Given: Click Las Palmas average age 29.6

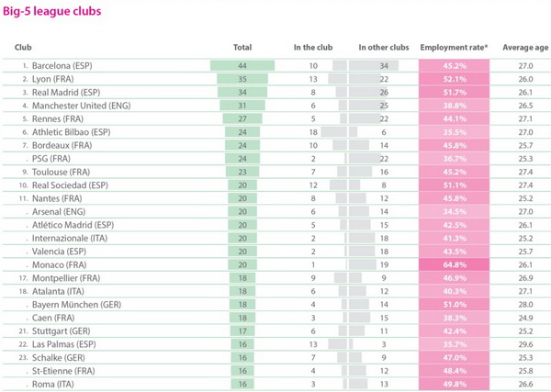Looking at the screenshot, I should tap(525, 344).
